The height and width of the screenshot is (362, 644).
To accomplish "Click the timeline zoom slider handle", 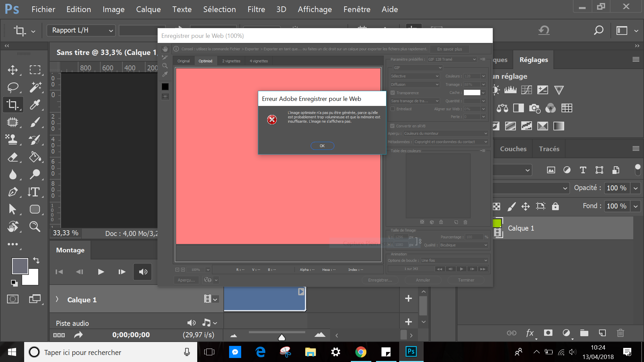I will 282,337.
